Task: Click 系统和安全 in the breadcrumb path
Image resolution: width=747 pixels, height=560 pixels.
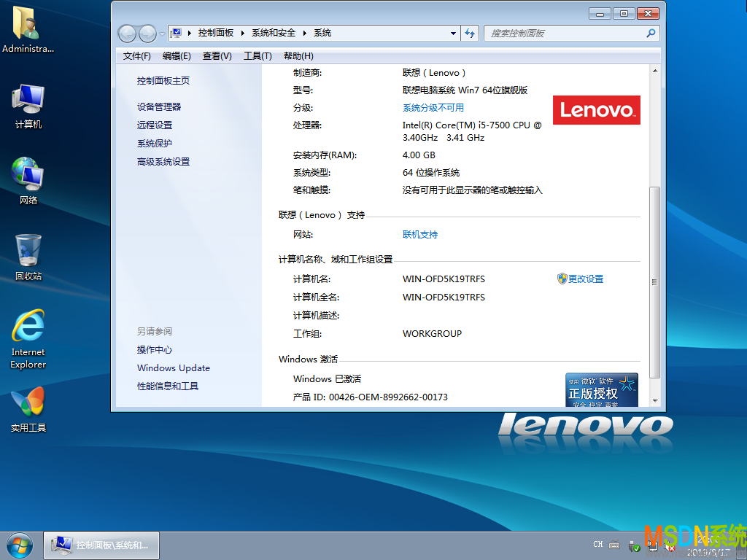Action: click(x=274, y=33)
